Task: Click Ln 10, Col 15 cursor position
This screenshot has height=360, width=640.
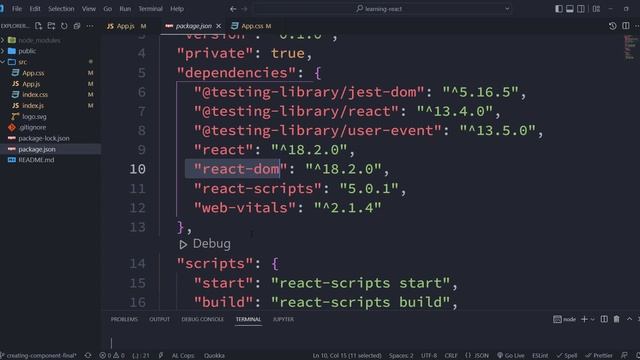Action: (x=347, y=356)
